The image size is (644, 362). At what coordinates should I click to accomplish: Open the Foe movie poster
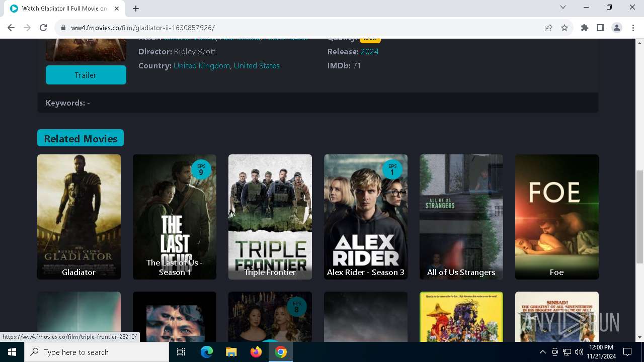pyautogui.click(x=557, y=217)
